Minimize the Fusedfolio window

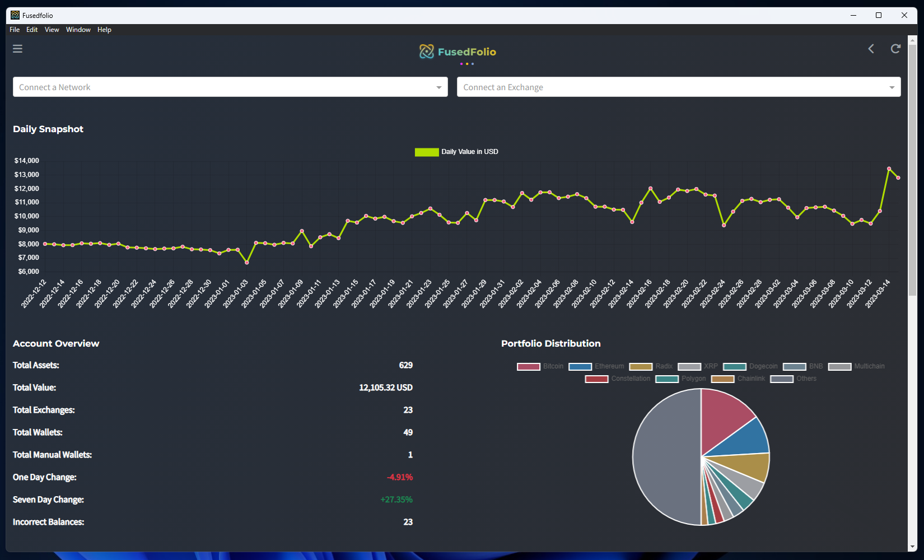coord(853,15)
